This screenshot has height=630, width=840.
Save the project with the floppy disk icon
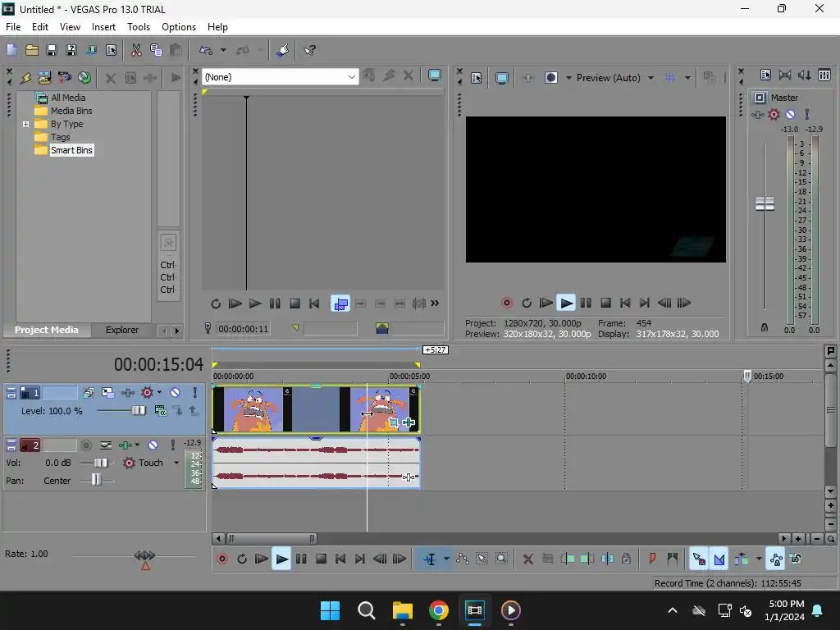[52, 50]
